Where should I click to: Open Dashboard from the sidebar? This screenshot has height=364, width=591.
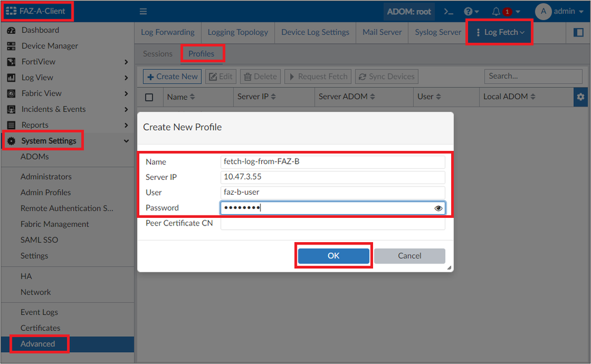40,30
